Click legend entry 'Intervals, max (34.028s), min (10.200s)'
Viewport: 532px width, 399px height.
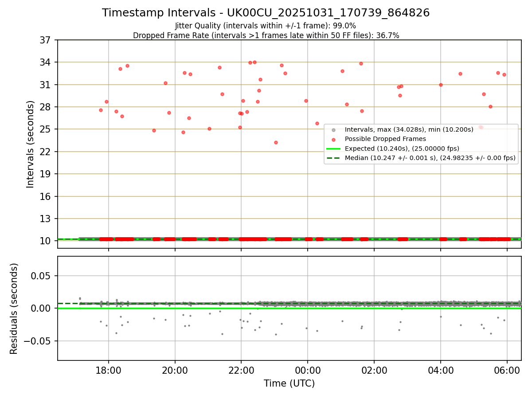click(409, 130)
